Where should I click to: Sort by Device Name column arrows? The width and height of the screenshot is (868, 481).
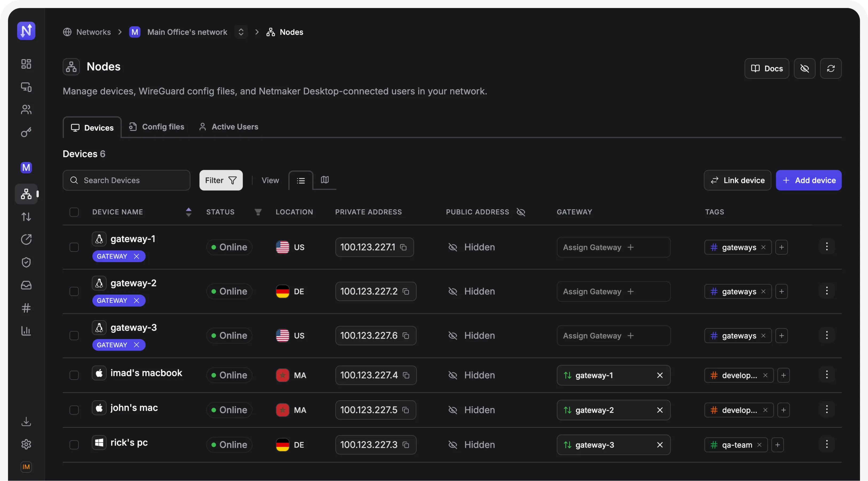point(188,212)
